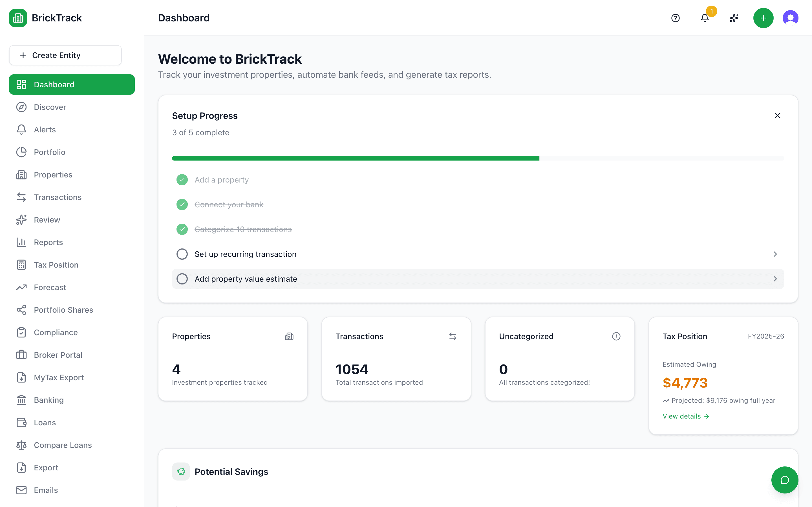Open notifications via the bell icon
Image resolution: width=812 pixels, height=507 pixels.
pos(704,18)
